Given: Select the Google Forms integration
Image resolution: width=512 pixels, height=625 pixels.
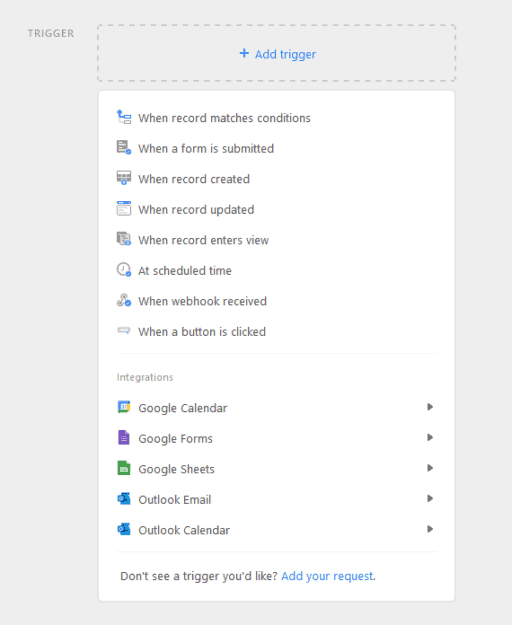Looking at the screenshot, I should [x=277, y=438].
